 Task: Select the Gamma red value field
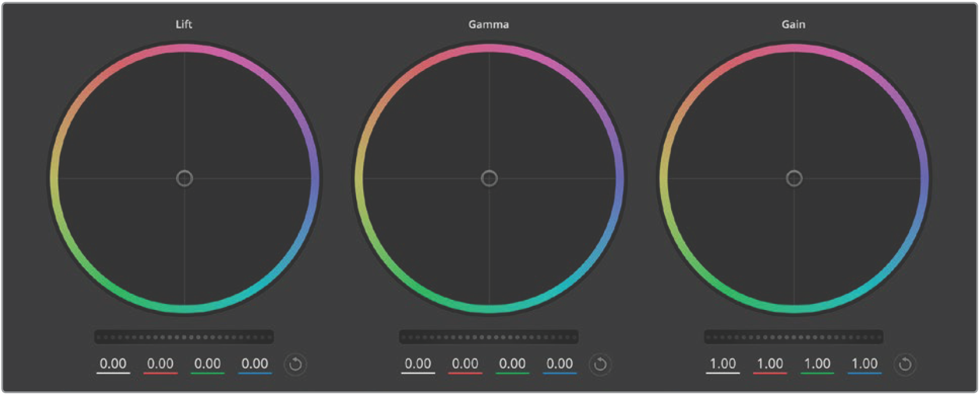tap(465, 364)
